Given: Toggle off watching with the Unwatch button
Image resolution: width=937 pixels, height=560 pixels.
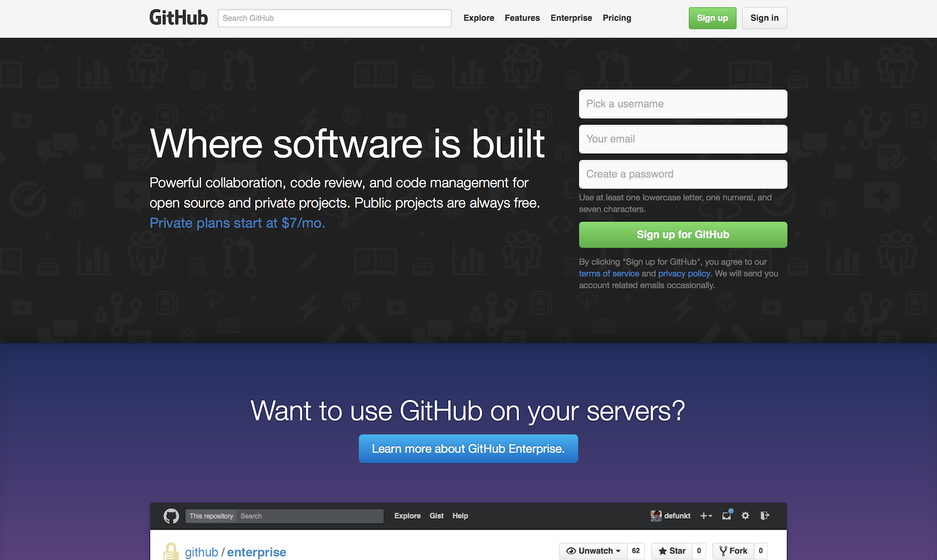Looking at the screenshot, I should click(592, 551).
